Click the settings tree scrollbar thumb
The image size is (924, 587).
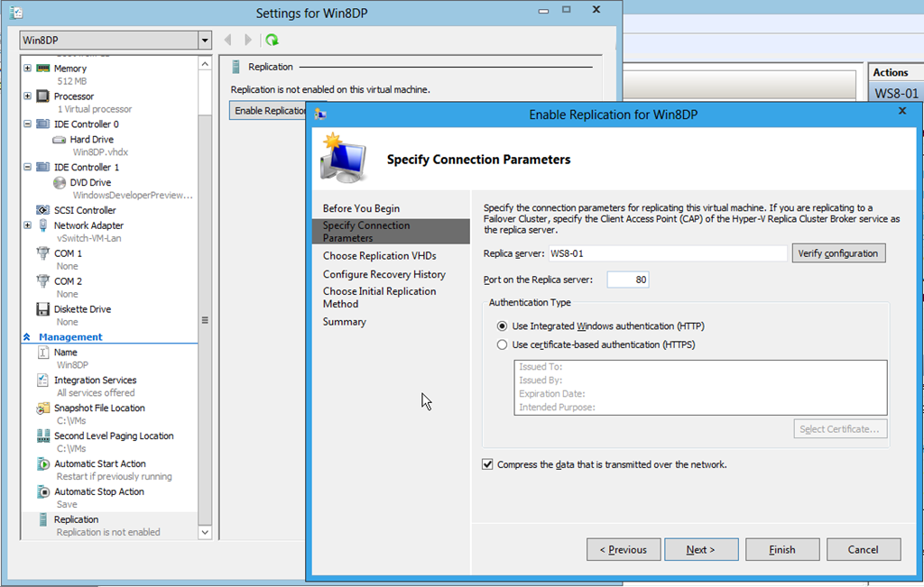205,320
